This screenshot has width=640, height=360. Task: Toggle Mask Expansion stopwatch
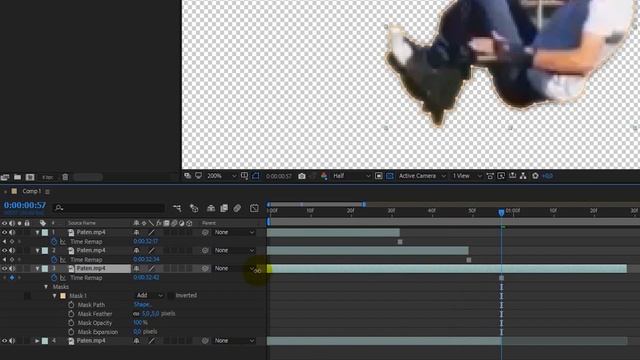71,332
